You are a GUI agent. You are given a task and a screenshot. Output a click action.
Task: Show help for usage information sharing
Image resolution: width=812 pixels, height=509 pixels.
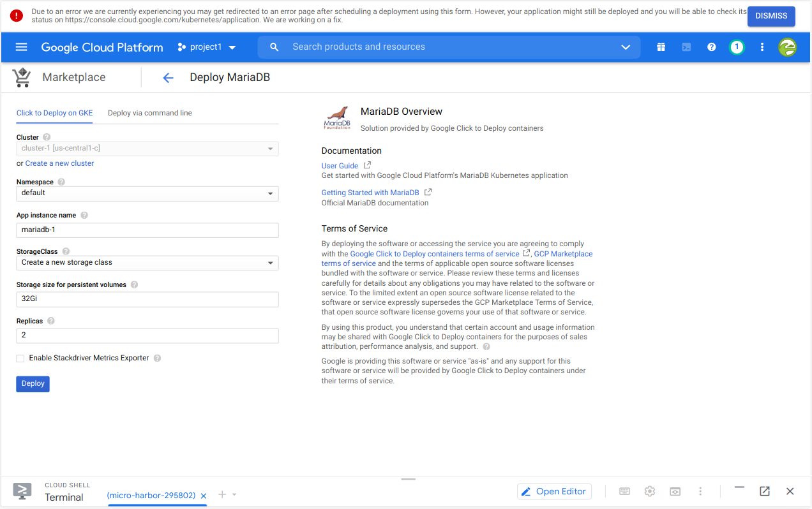[486, 347]
